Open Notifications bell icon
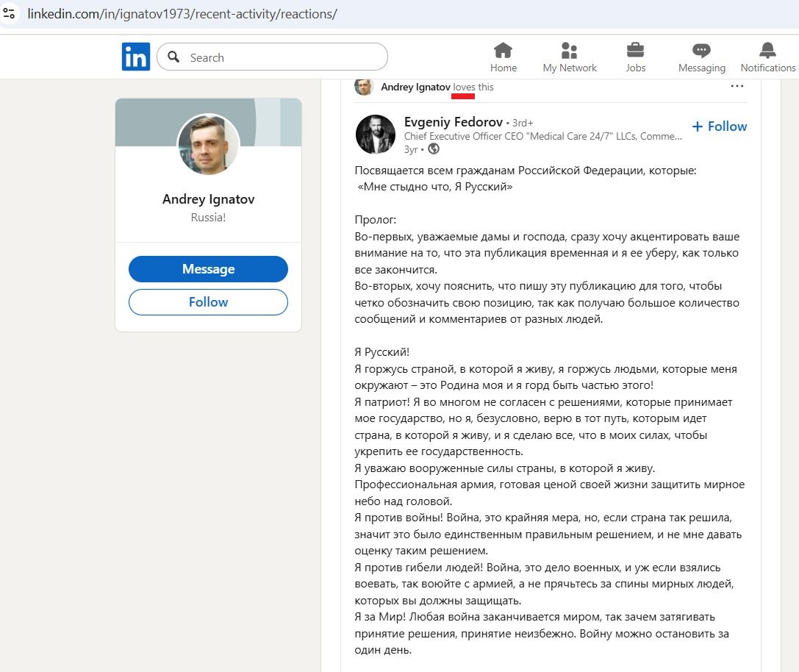Screen dimensions: 799x672 767,51
